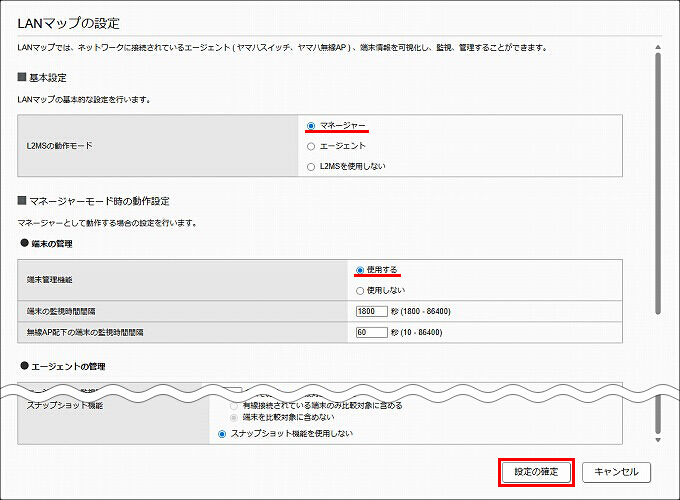Confirm settings with 設定の確定 button
Screen dimensions: 680x500
(x=536, y=472)
